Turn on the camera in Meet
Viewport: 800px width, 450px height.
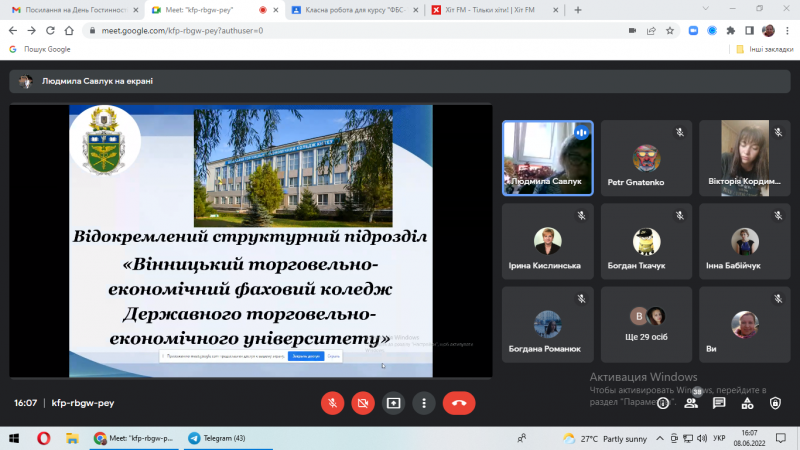pyautogui.click(x=363, y=403)
